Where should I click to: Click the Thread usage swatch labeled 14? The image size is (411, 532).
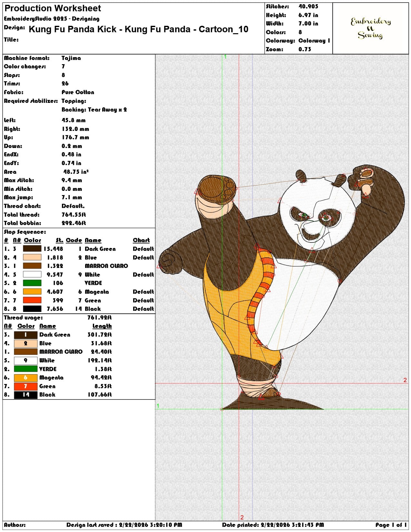(x=26, y=395)
